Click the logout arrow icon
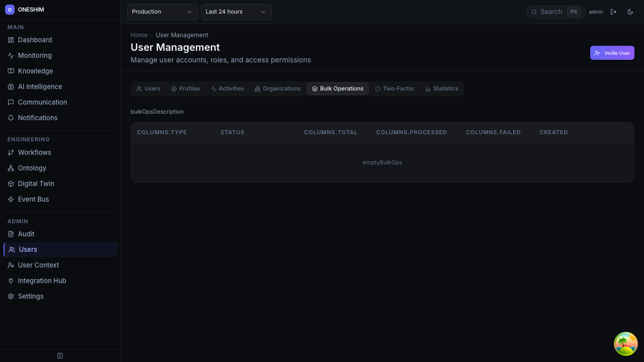 (x=613, y=12)
